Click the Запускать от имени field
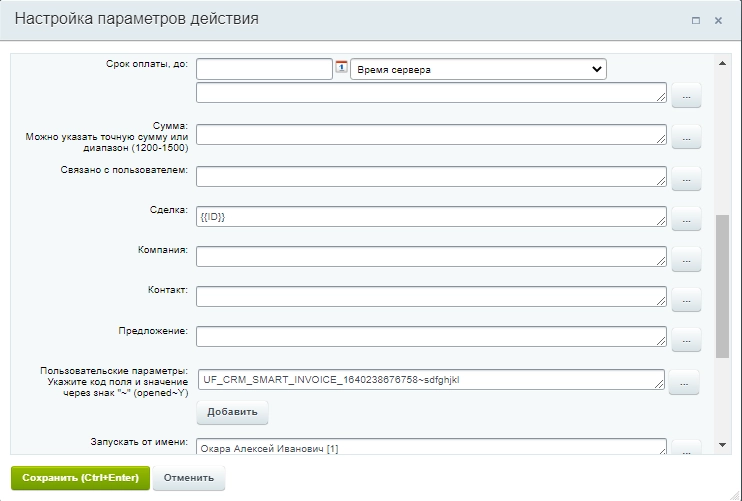The width and height of the screenshot is (742, 501). click(431, 447)
